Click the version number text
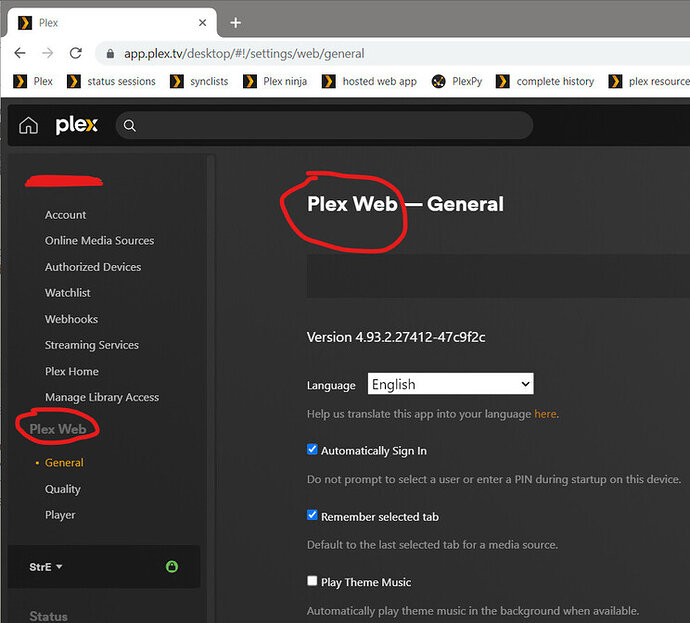Viewport: 690px width, 623px height. pyautogui.click(x=396, y=337)
